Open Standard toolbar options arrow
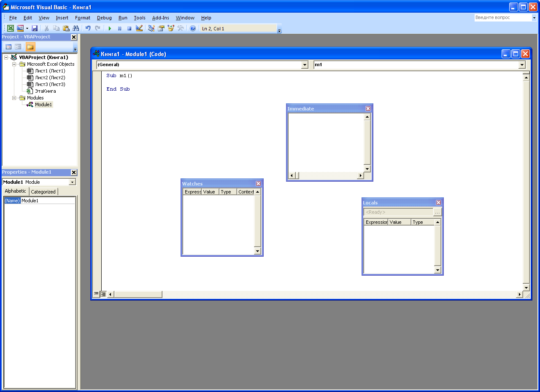The height and width of the screenshot is (392, 540). (x=279, y=29)
